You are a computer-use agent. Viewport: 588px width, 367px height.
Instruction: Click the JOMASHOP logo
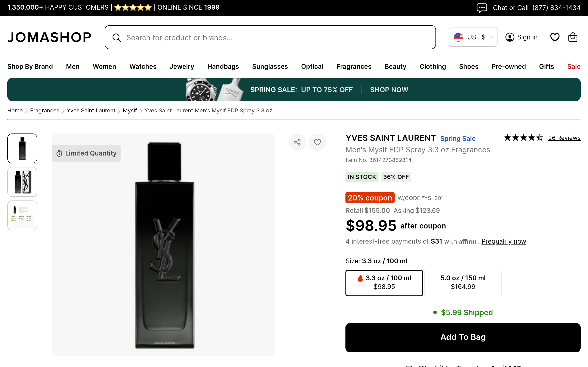tap(49, 37)
